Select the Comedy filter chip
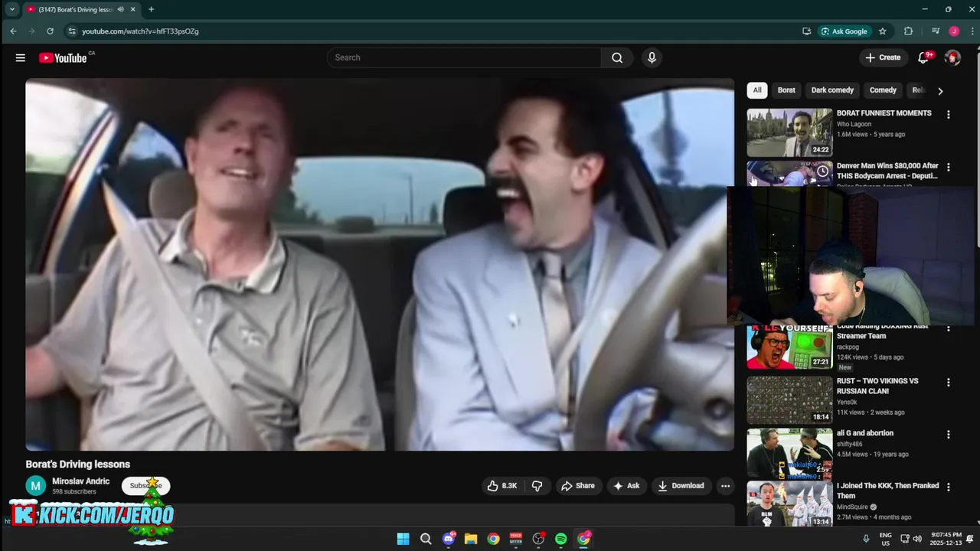The image size is (980, 551). click(x=883, y=90)
